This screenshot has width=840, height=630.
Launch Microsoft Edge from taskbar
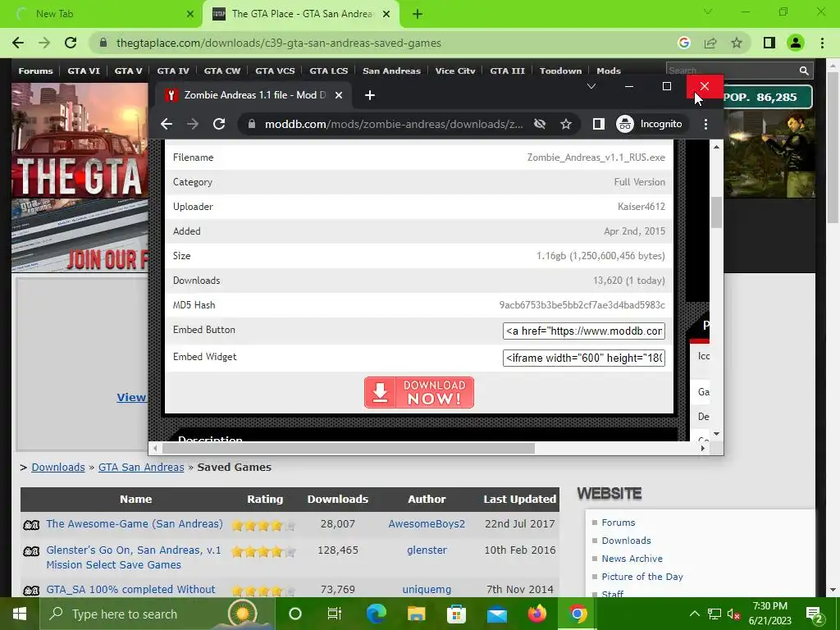pos(376,614)
